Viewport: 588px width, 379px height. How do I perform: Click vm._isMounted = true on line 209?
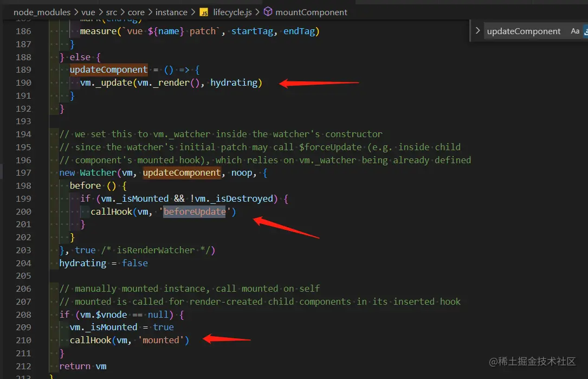121,327
